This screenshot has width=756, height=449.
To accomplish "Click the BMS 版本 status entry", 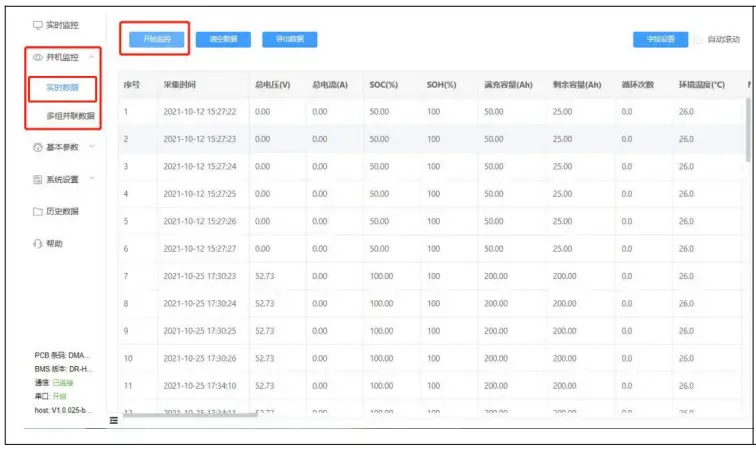I will (63, 369).
